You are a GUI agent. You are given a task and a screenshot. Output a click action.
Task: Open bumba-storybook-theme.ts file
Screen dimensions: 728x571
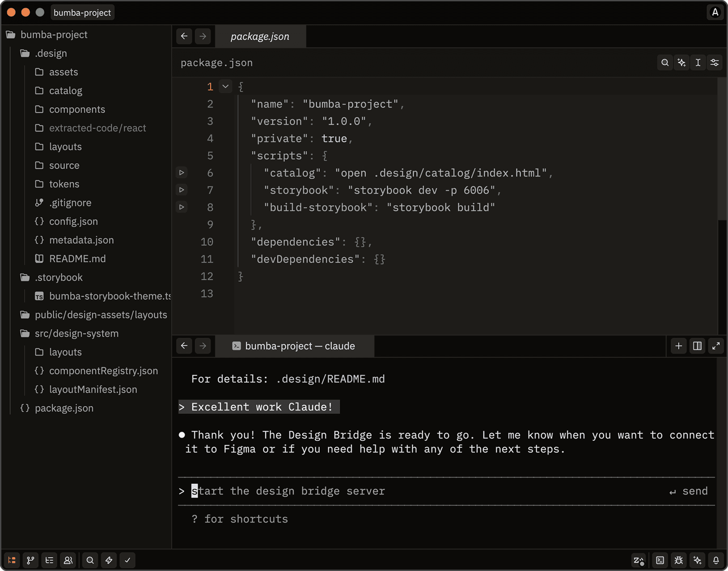(103, 296)
